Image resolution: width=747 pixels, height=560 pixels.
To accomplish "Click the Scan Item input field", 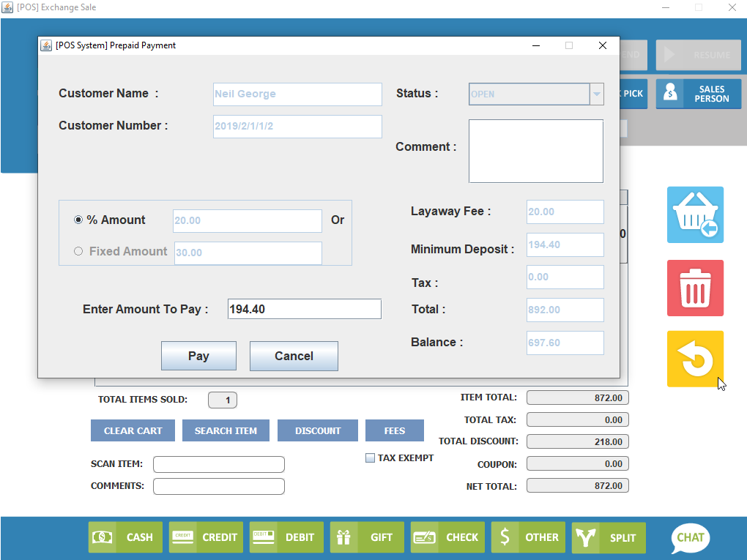I will pos(219,464).
